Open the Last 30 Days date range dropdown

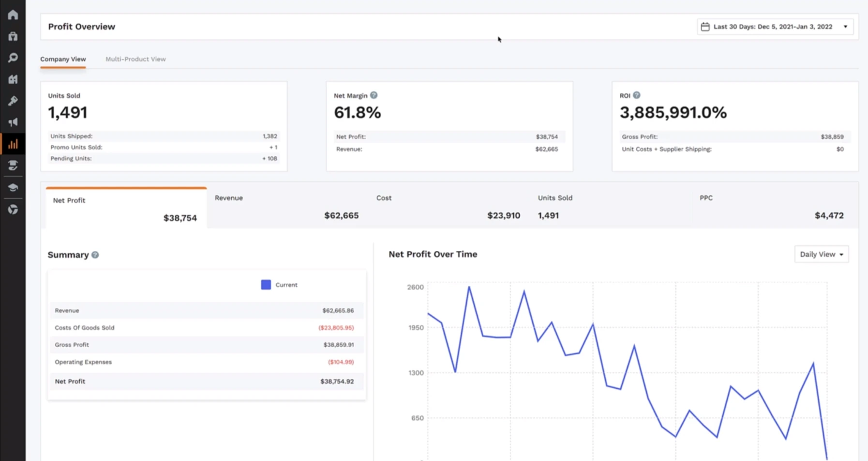[775, 27]
